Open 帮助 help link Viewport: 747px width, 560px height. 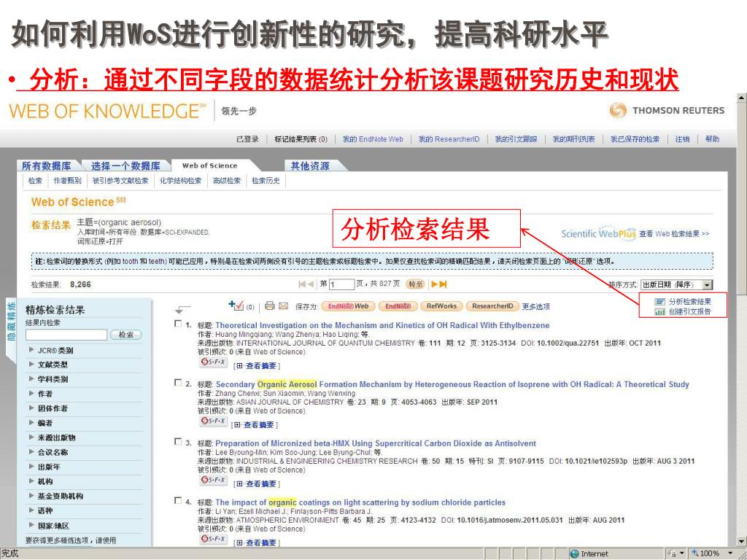point(712,139)
